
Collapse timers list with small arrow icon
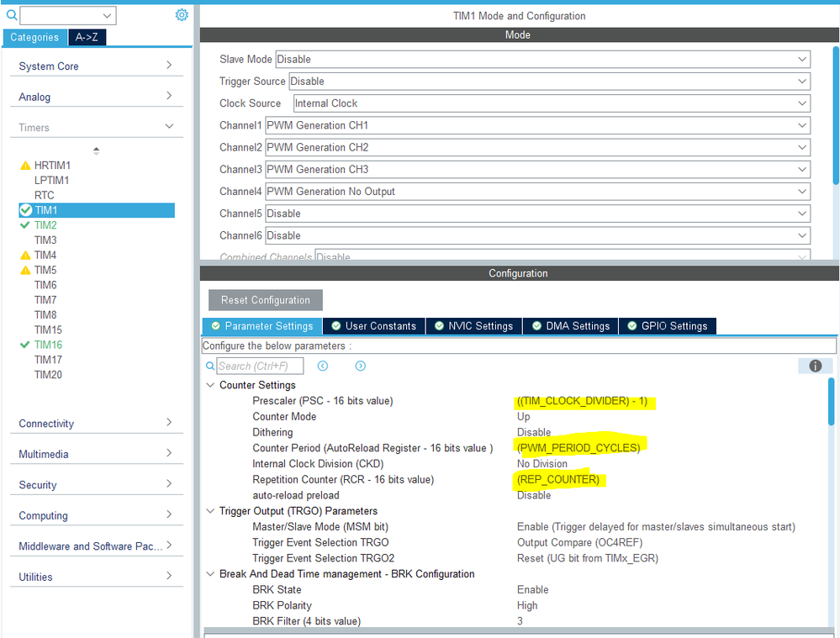pos(97,151)
